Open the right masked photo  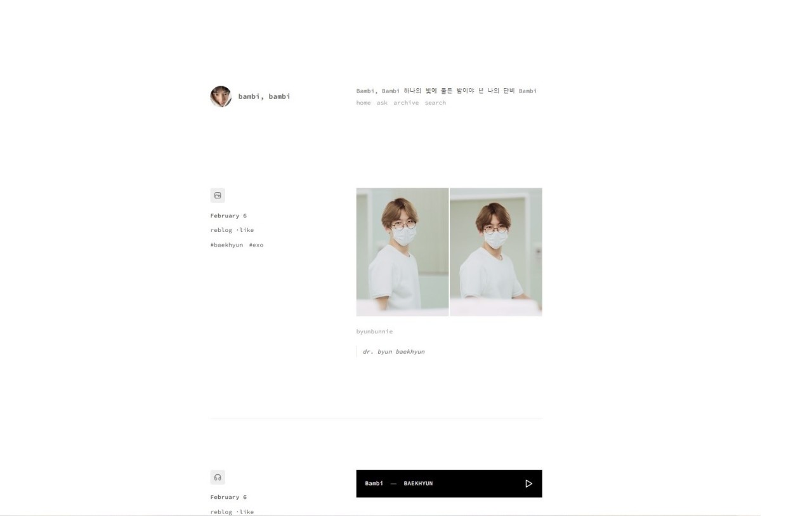pos(496,252)
